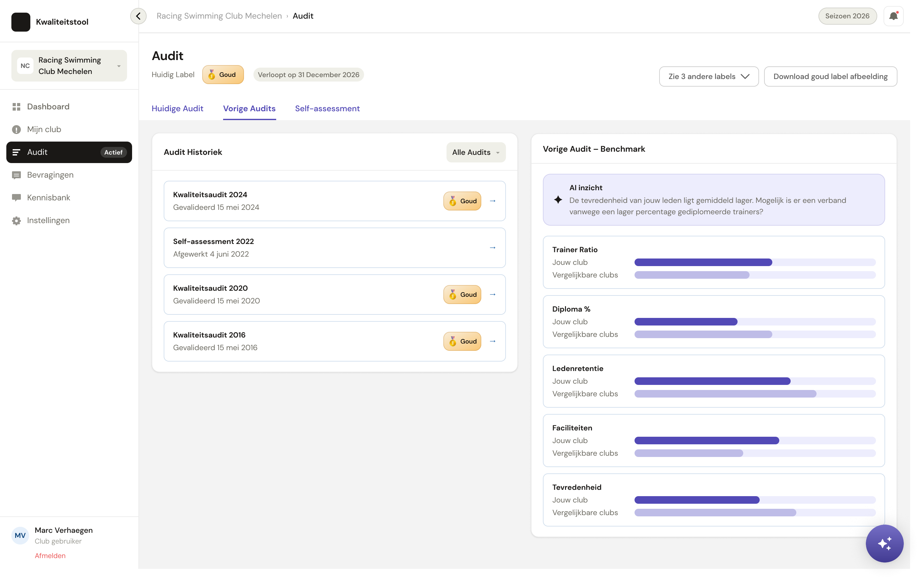This screenshot has height=584, width=924.
Task: Click the AI inzicht message box
Action: coord(714,199)
